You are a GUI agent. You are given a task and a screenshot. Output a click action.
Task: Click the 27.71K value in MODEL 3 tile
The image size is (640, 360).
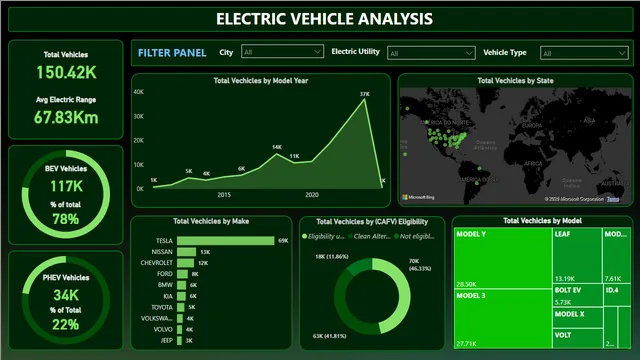[x=467, y=344]
